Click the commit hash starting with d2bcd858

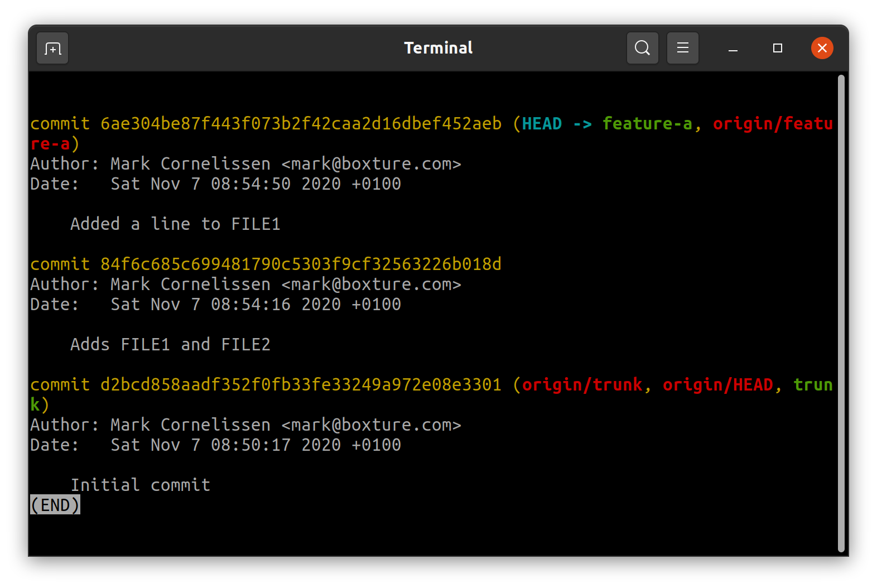[301, 385]
